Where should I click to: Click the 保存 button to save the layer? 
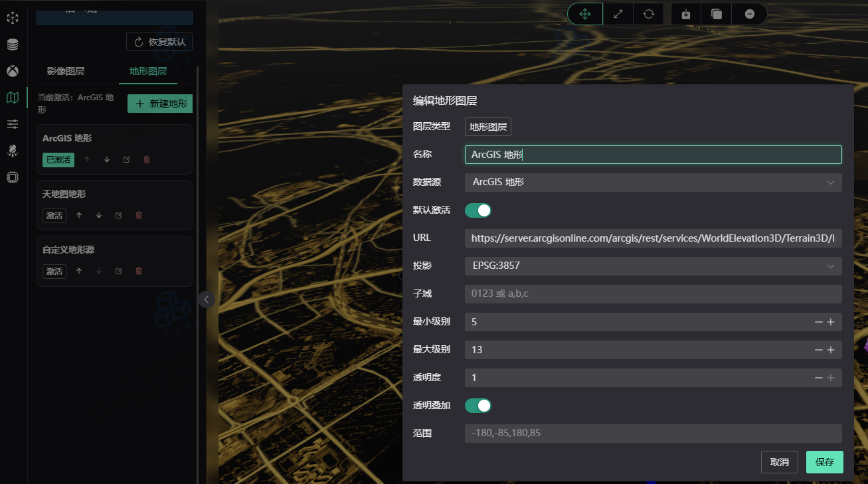824,461
